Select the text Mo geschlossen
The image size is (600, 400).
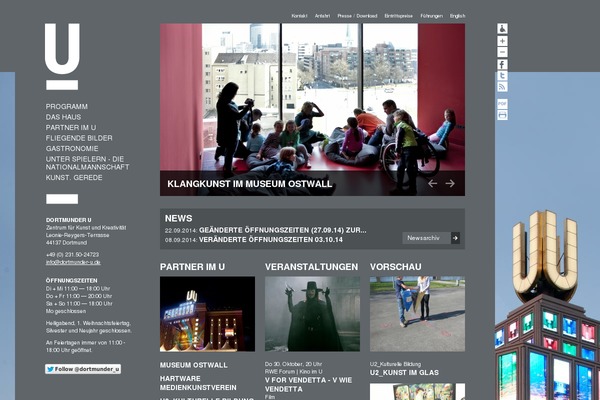[x=66, y=311]
